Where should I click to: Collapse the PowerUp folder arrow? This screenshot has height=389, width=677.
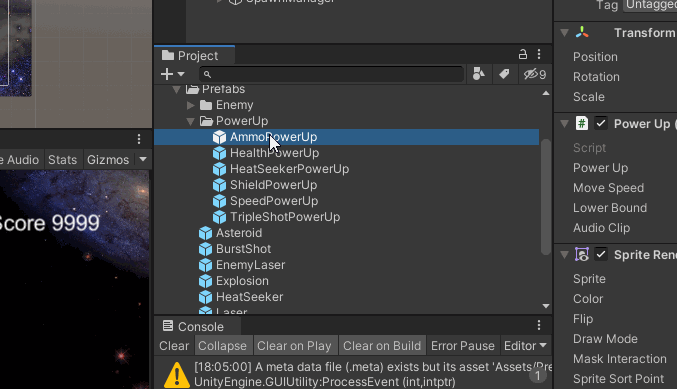click(x=190, y=121)
